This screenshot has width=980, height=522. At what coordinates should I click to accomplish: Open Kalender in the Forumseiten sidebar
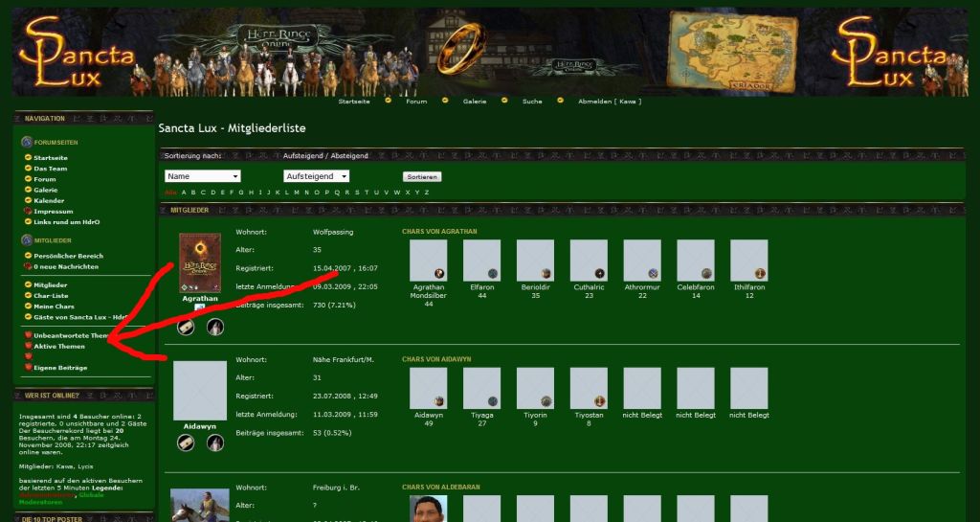click(49, 201)
